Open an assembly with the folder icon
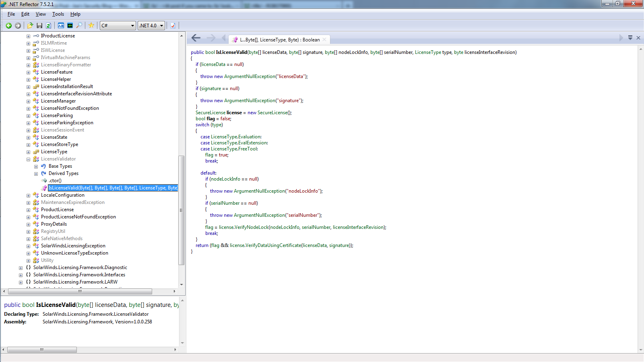 30,25
